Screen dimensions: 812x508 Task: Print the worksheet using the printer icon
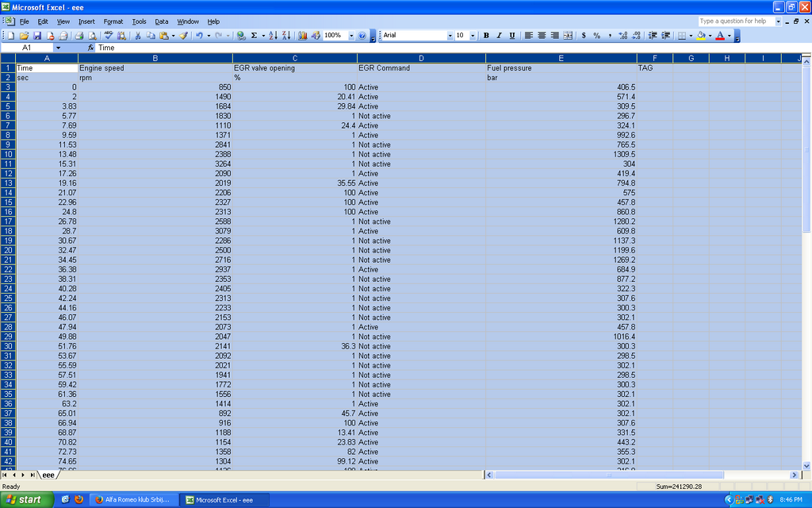pyautogui.click(x=79, y=35)
